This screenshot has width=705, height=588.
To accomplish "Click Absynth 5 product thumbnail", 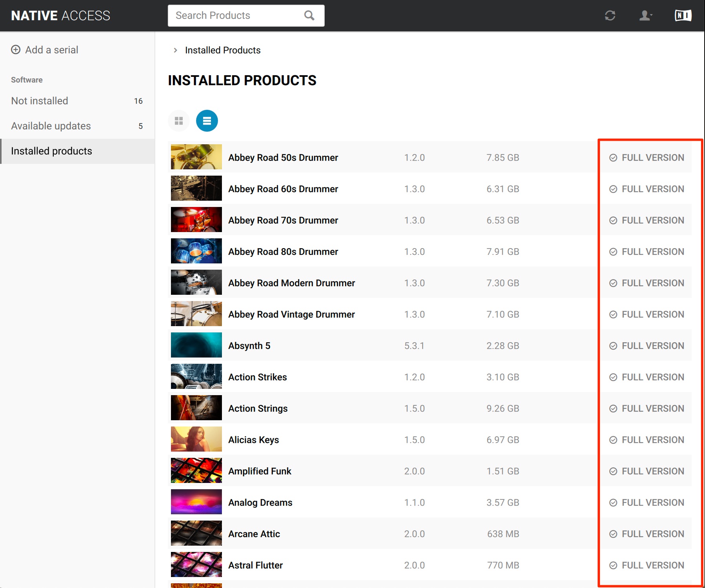I will click(196, 345).
